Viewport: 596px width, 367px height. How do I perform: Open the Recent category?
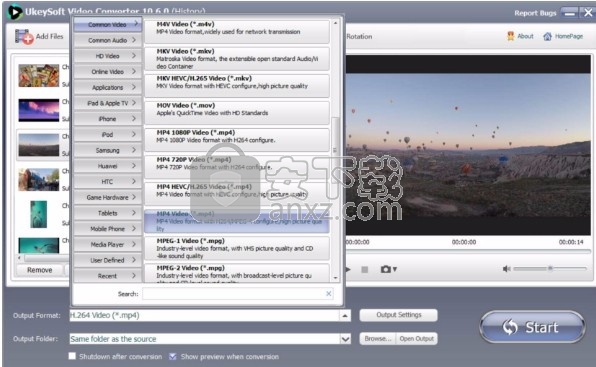[x=108, y=276]
